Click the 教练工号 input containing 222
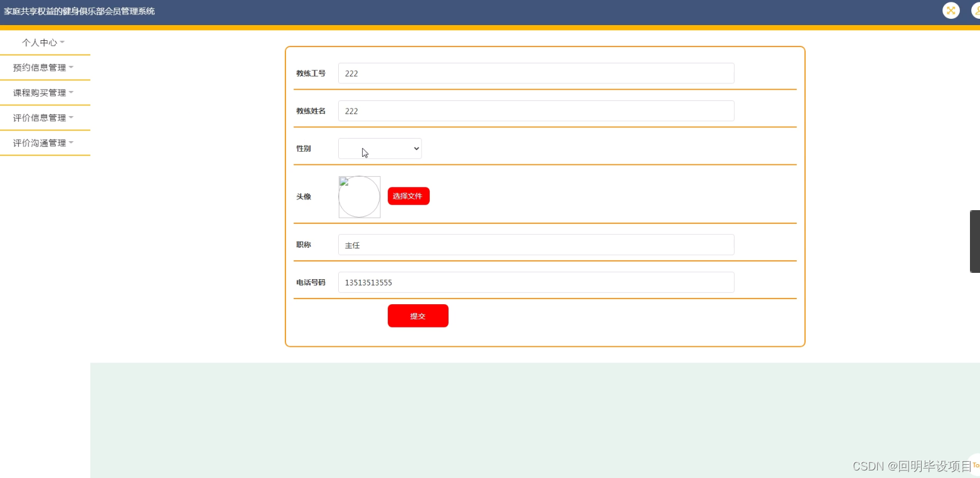The width and height of the screenshot is (980, 478). pyautogui.click(x=535, y=73)
